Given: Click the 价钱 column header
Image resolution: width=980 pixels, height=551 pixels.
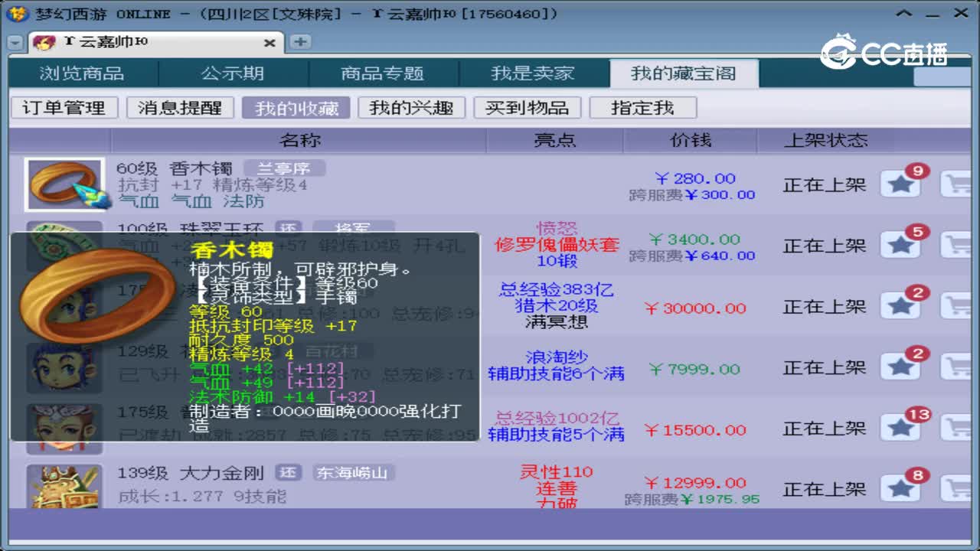Looking at the screenshot, I should [691, 140].
